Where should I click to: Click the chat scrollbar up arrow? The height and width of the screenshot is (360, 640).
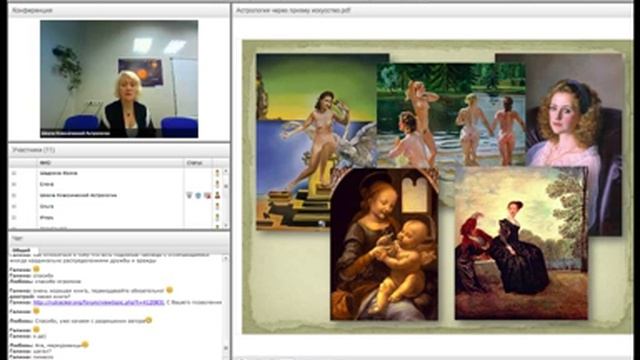[x=226, y=259]
